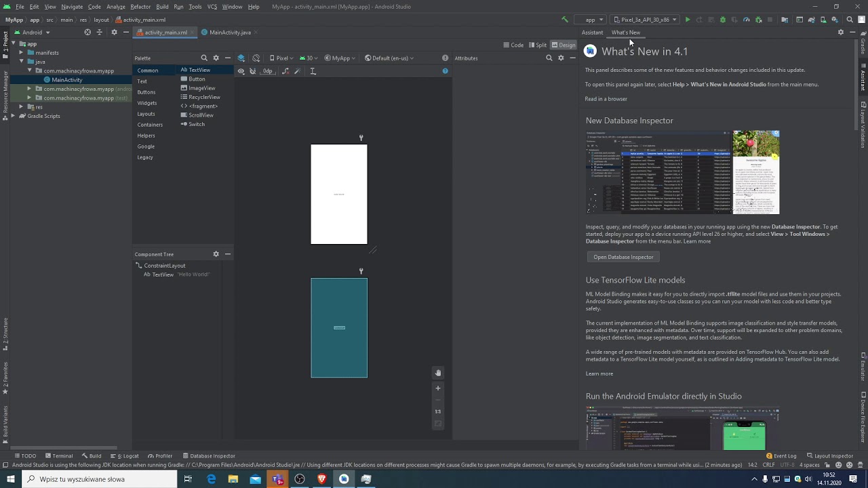Image resolution: width=868 pixels, height=488 pixels.
Task: Collapse the java folder in tree
Action: 21,62
